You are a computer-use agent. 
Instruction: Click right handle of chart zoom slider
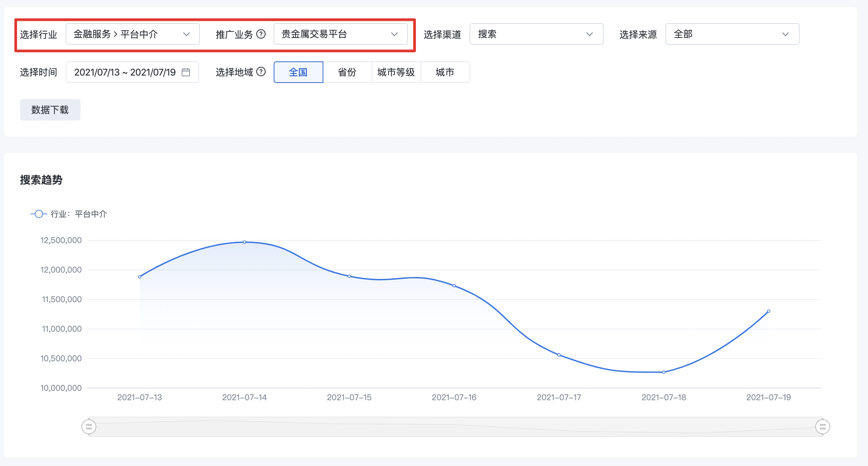[822, 426]
